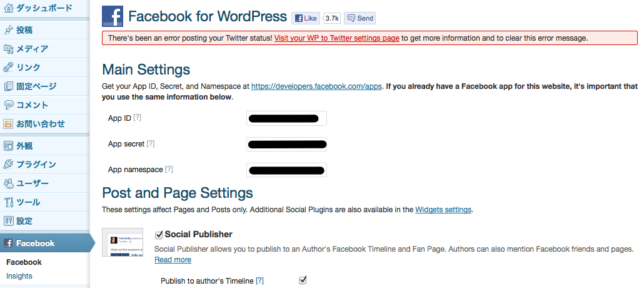644x288 pixels.
Task: Open the help [?] next to App ID
Action: click(137, 118)
